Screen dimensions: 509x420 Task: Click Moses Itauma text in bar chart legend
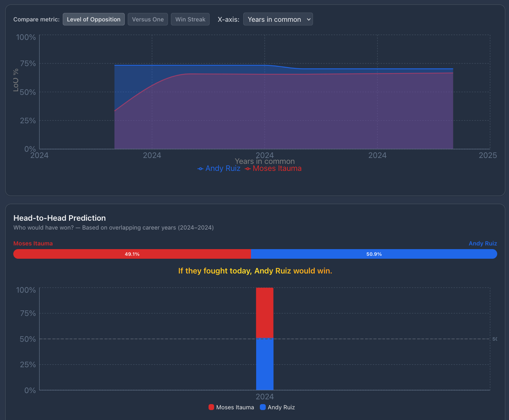[x=235, y=407]
